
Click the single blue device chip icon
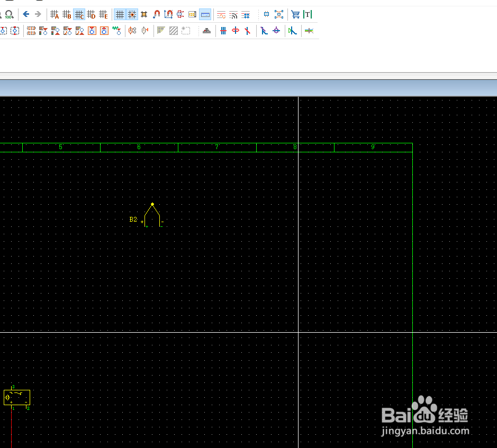pos(267,14)
